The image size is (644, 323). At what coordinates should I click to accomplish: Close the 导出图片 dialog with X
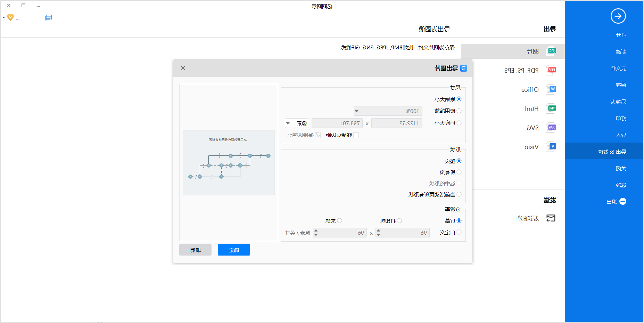pos(183,68)
